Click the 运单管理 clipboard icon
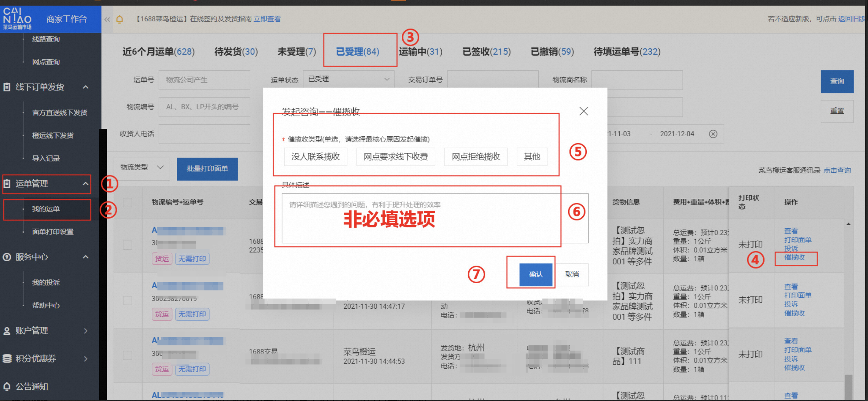This screenshot has width=868, height=401. (x=7, y=184)
